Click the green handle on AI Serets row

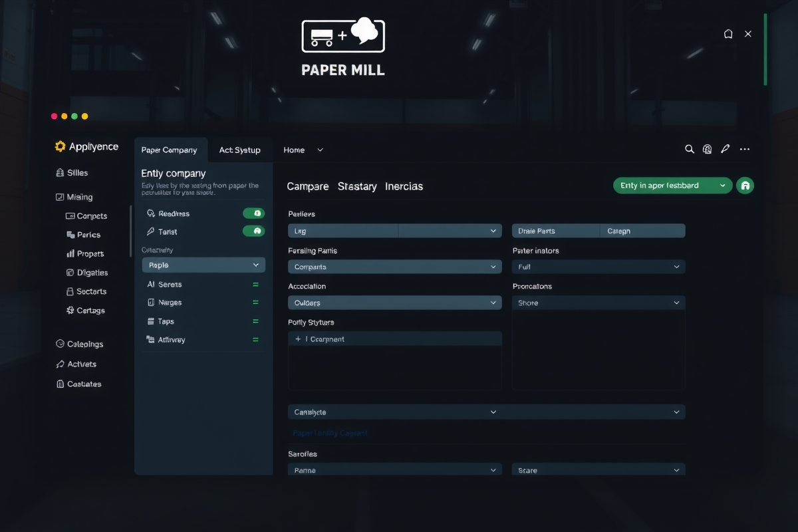click(x=255, y=284)
